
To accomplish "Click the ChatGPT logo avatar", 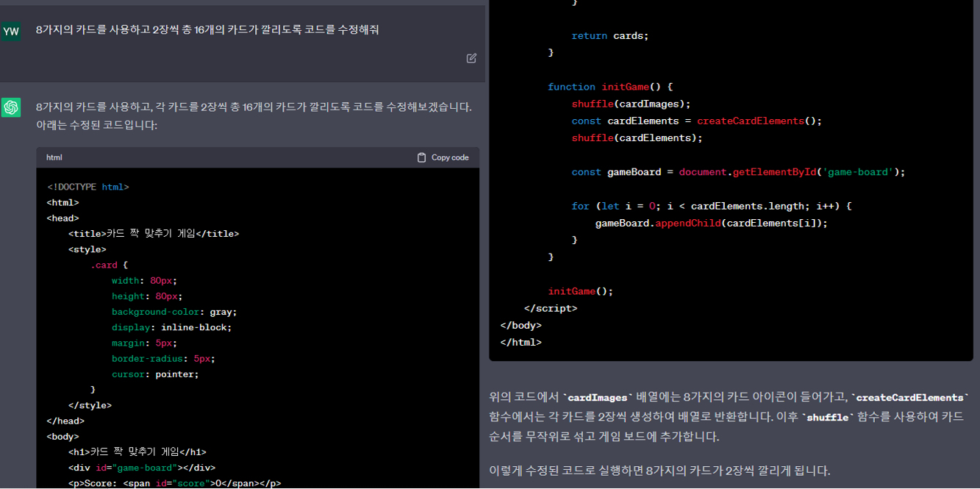I will click(x=11, y=107).
